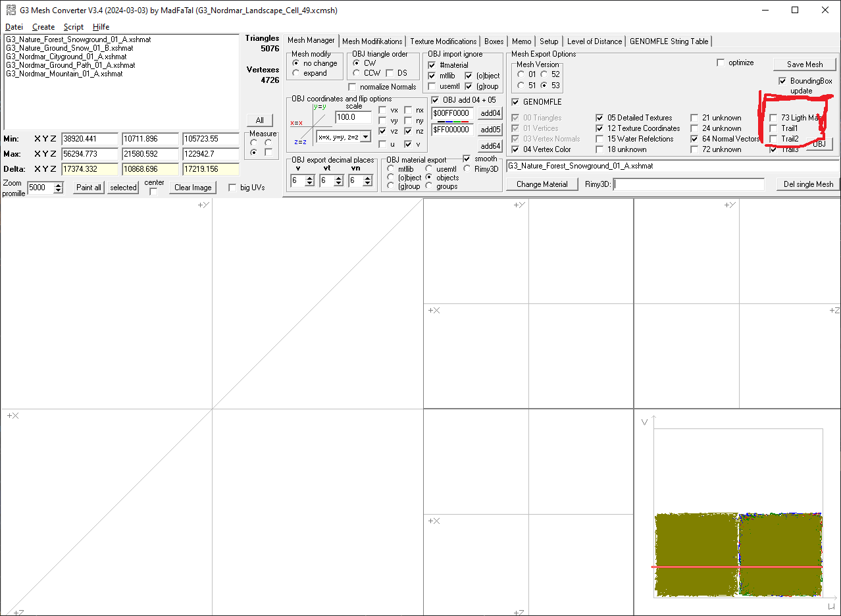Uncheck the GENOMFLE checkbox
Image resolution: width=841 pixels, height=616 pixels.
[515, 102]
